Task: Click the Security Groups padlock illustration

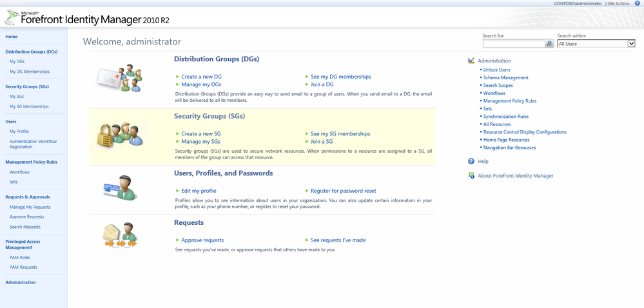Action: (x=120, y=135)
